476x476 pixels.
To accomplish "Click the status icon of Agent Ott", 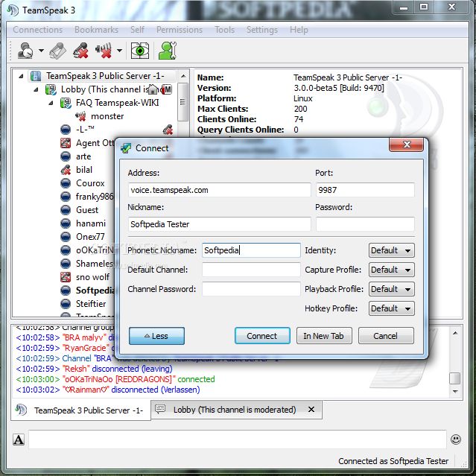I will coord(66,143).
